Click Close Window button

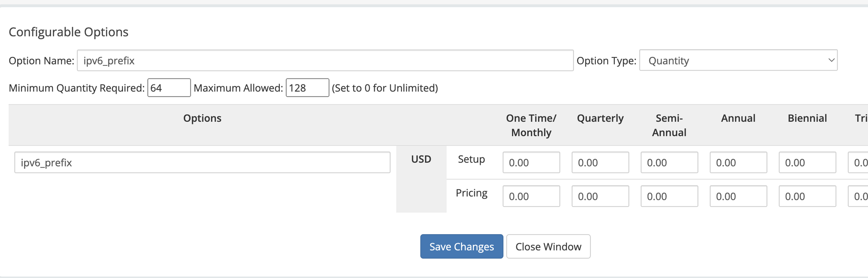point(548,246)
